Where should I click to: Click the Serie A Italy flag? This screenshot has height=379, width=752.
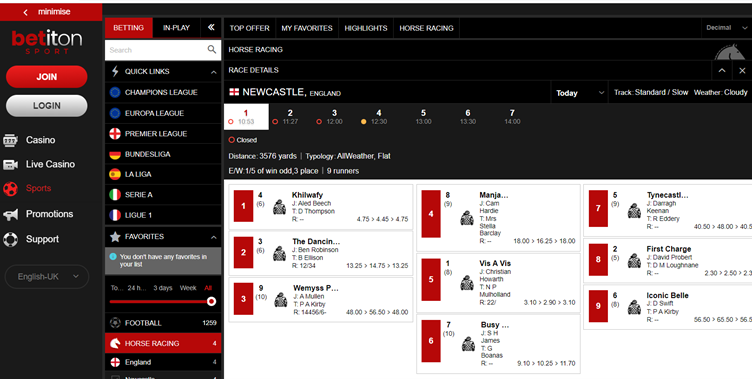(115, 195)
